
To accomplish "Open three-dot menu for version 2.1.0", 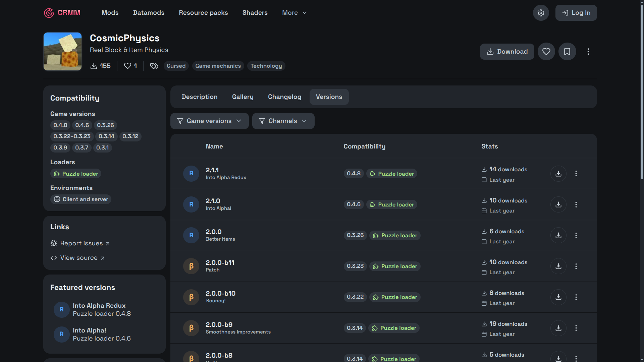I will pos(576,204).
